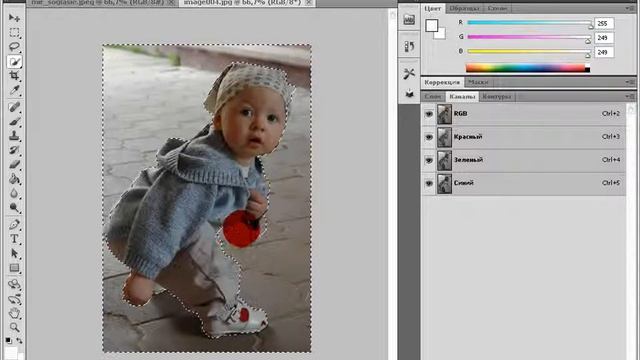
Task: Open the Каналы panel options menu
Action: (x=629, y=97)
